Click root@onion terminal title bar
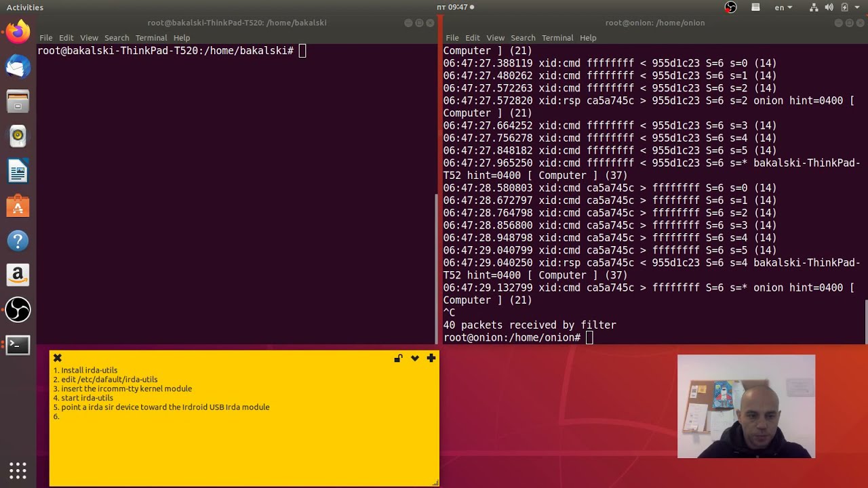 [x=654, y=22]
